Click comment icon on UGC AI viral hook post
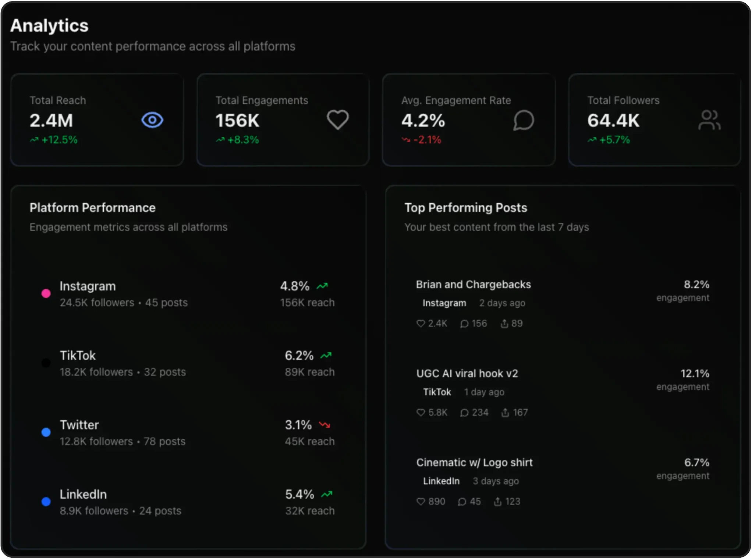Image resolution: width=752 pixels, height=560 pixels. [x=464, y=413]
